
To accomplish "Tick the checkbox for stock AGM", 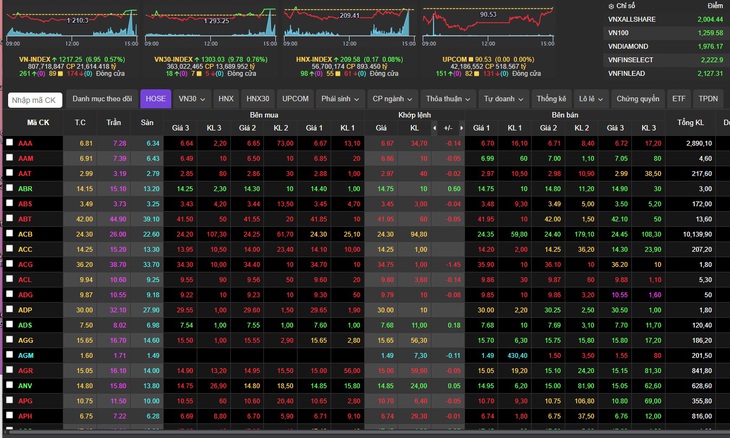I will [x=9, y=355].
